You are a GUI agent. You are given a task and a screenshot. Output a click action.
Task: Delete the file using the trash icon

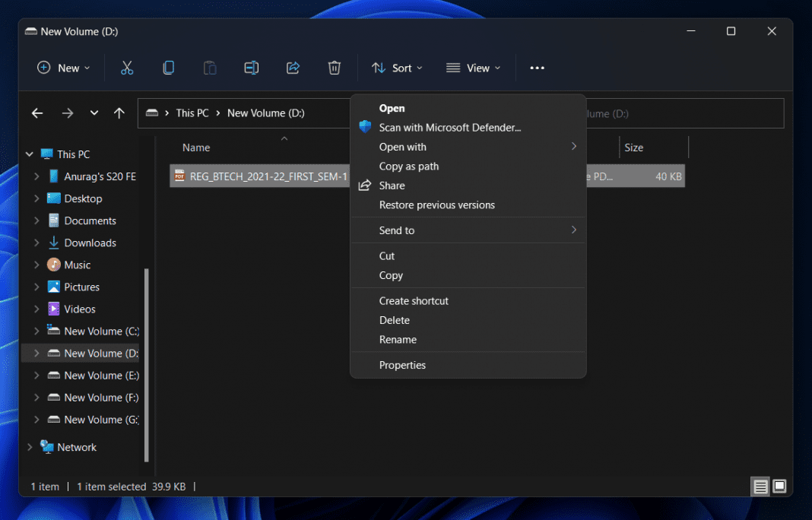(x=334, y=68)
